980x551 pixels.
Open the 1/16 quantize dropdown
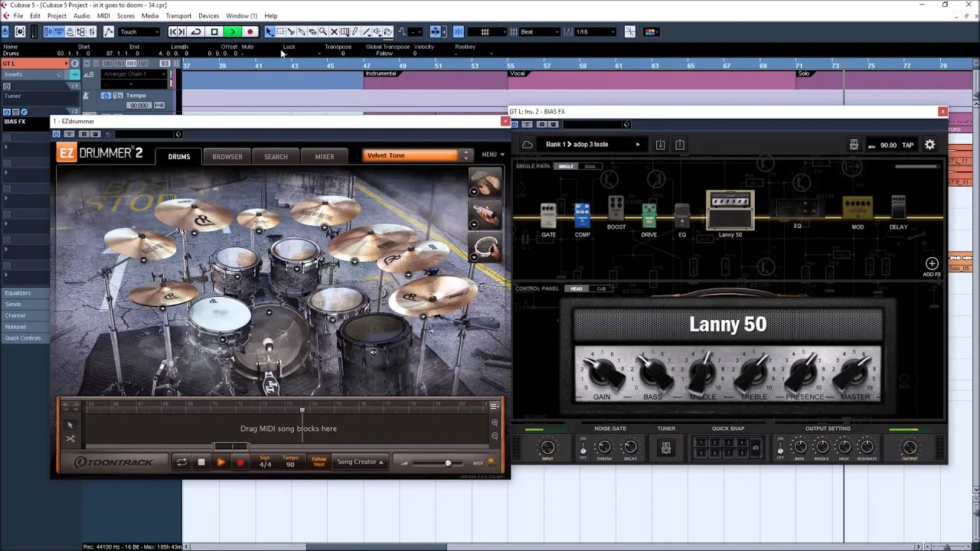595,32
